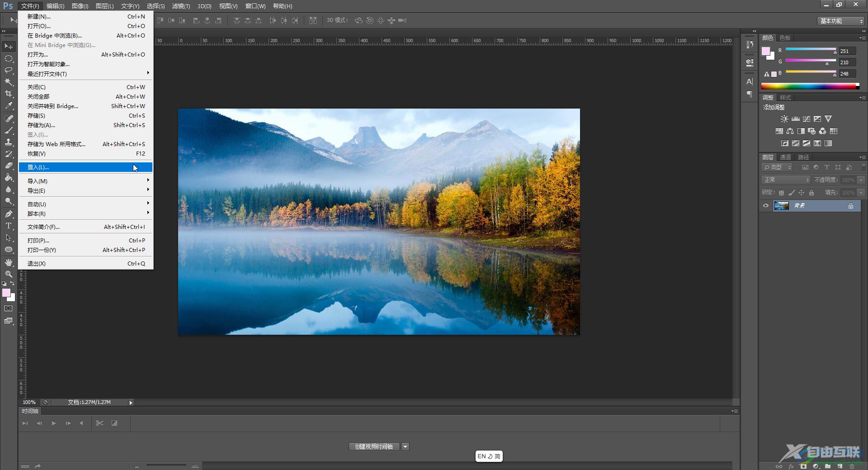The height and width of the screenshot is (470, 868).
Task: Open the 类型 layer filter dropdown
Action: coord(777,167)
